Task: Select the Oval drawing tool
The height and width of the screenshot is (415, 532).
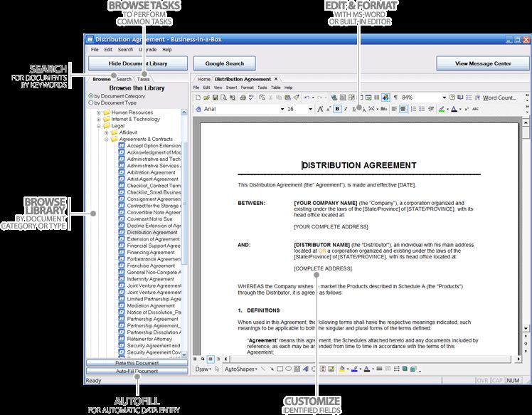Action: pos(288,369)
